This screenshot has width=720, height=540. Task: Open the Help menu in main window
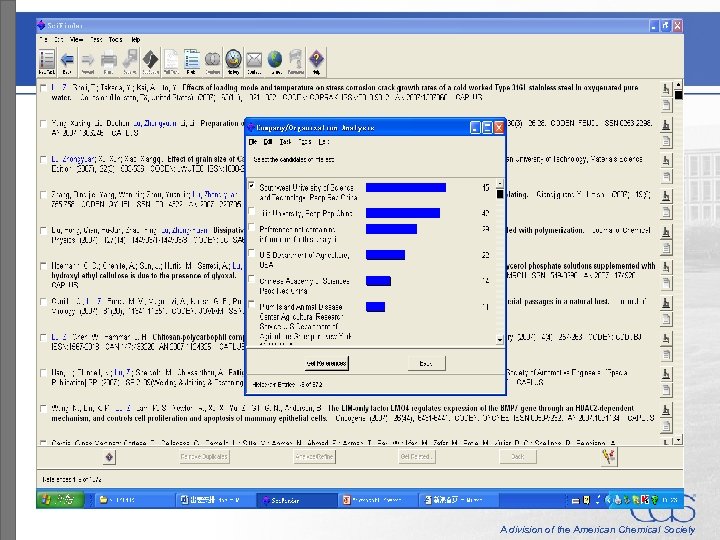(135, 40)
